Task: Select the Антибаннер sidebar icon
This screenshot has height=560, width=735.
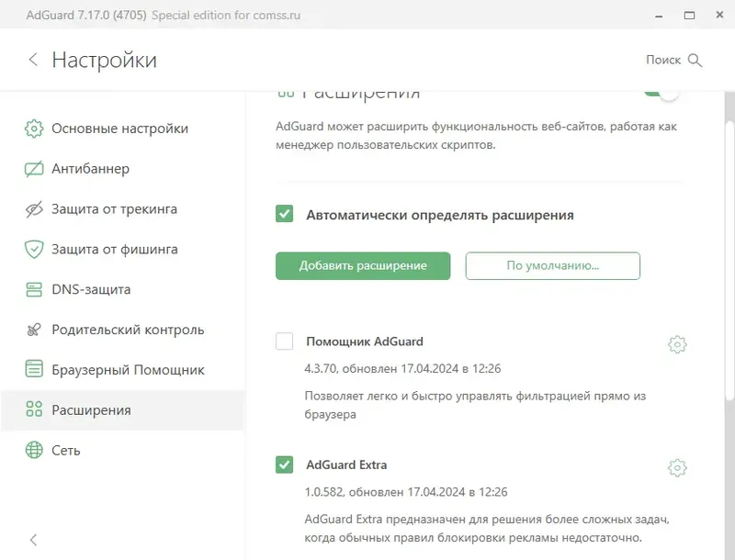Action: 34,169
